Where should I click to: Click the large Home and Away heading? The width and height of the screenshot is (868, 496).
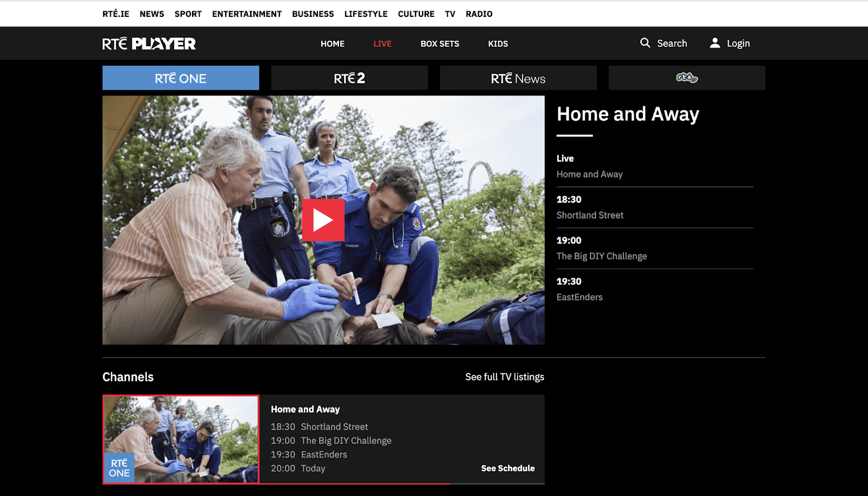click(628, 115)
